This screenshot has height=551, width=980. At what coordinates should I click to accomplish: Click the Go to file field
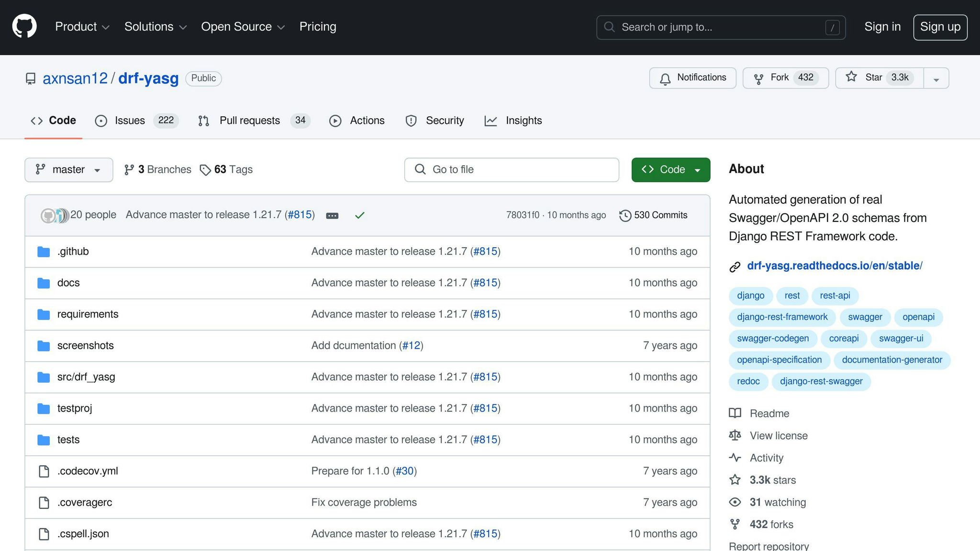click(x=512, y=170)
